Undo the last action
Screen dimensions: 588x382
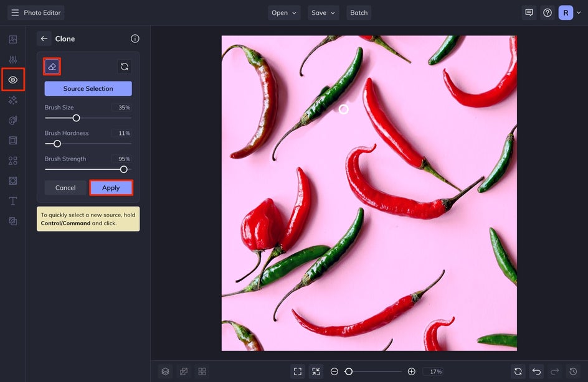click(537, 371)
